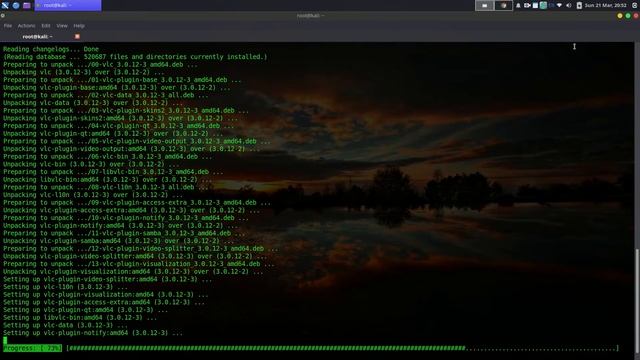
Task: Open the Actions menu
Action: pos(26,26)
